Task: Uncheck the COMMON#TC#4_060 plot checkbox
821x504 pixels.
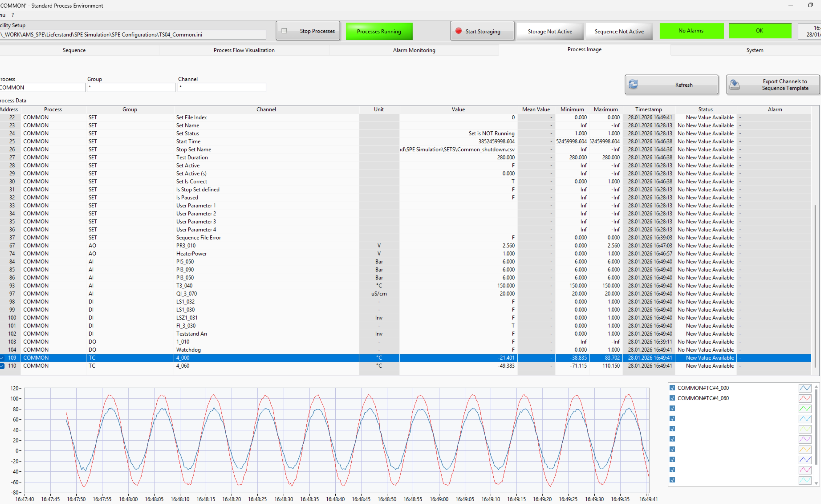Action: (x=672, y=398)
